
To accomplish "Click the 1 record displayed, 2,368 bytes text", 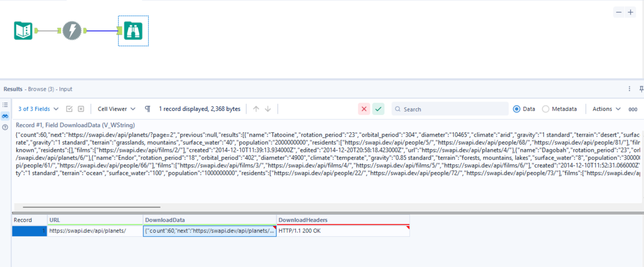I will [200, 109].
